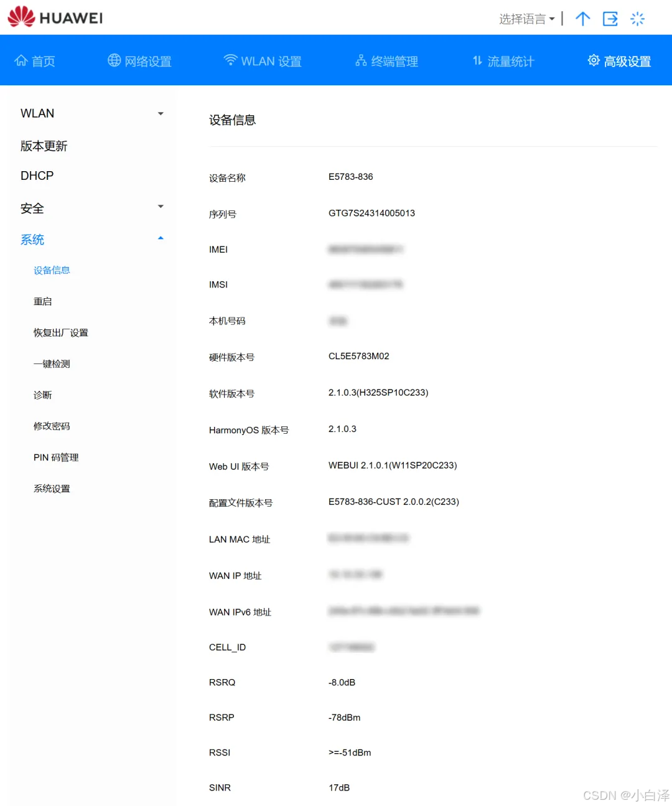Image resolution: width=672 pixels, height=806 pixels.
Task: Click the WAN IP 地址 label
Action: [235, 576]
